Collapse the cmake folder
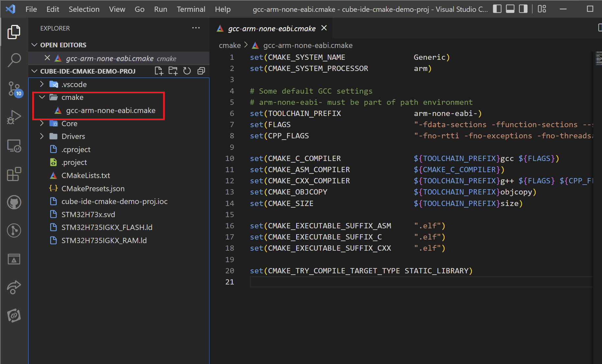The height and width of the screenshot is (364, 602). pyautogui.click(x=42, y=97)
